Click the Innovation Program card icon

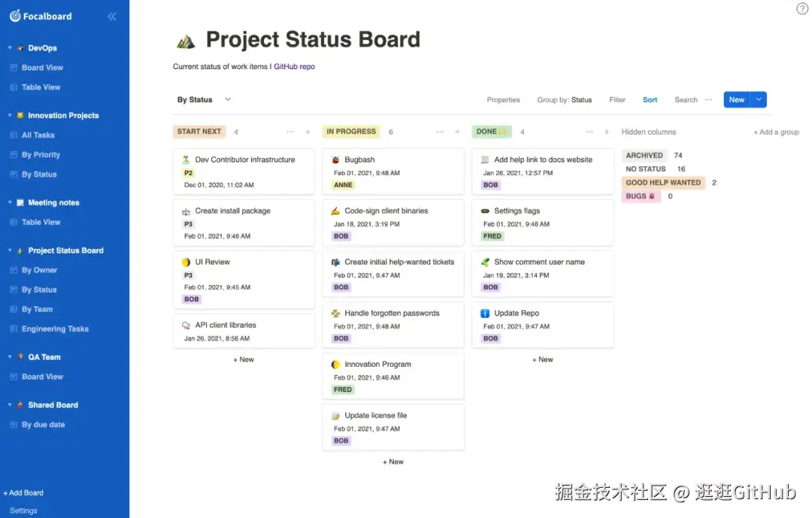(335, 365)
